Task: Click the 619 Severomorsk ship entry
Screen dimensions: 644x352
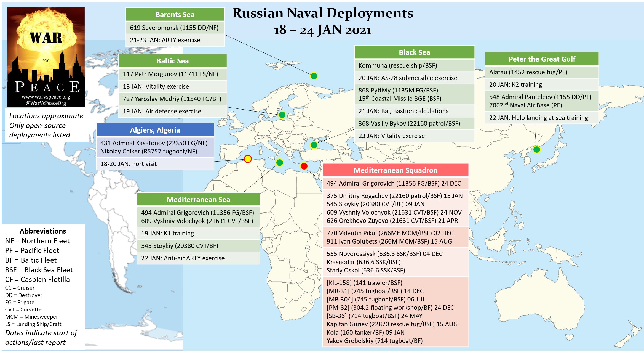Action: coord(174,28)
